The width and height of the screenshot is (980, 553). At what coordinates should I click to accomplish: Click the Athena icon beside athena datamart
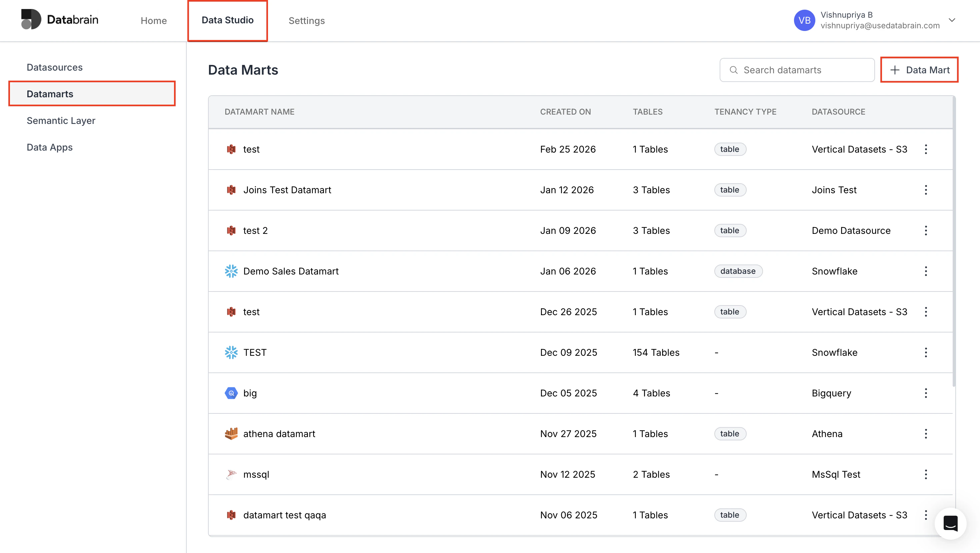(x=231, y=434)
